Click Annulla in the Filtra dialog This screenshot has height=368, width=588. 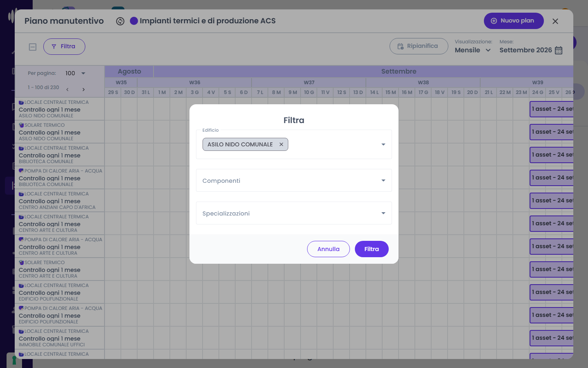(x=328, y=249)
